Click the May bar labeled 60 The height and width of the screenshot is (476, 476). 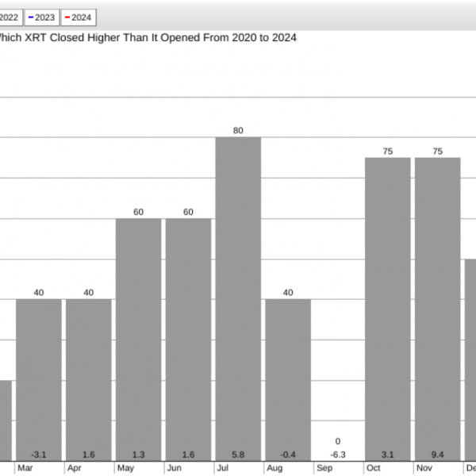pos(138,340)
